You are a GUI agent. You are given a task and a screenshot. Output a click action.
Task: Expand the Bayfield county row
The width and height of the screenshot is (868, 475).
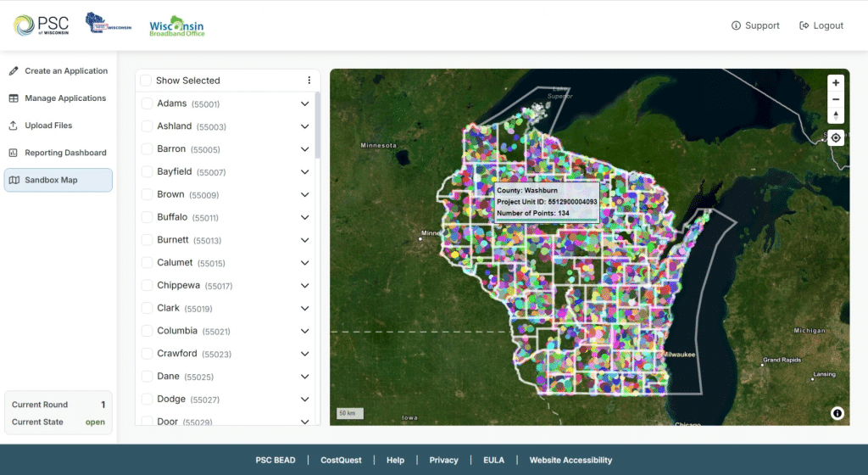pyautogui.click(x=304, y=171)
